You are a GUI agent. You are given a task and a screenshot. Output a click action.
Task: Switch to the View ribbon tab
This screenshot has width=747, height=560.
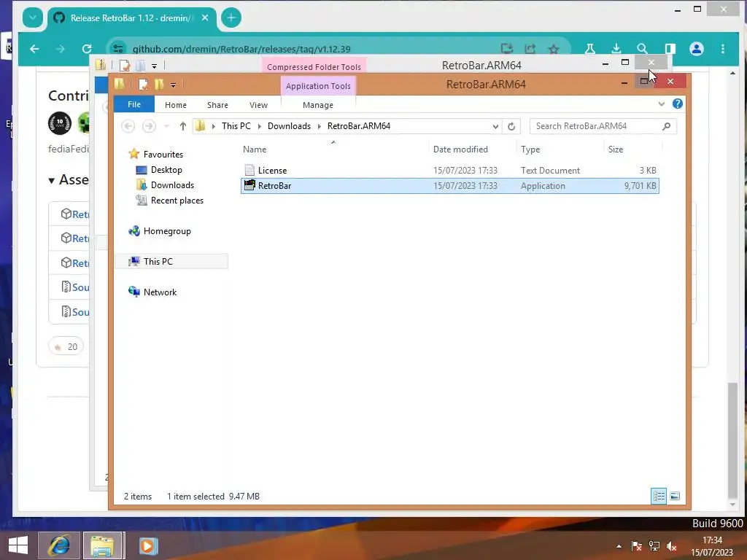click(x=258, y=105)
